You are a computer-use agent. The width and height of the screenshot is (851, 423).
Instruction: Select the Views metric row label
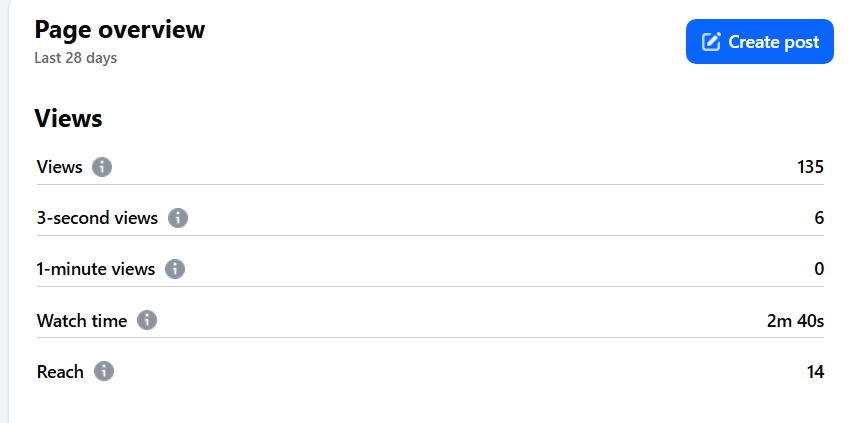pos(60,167)
